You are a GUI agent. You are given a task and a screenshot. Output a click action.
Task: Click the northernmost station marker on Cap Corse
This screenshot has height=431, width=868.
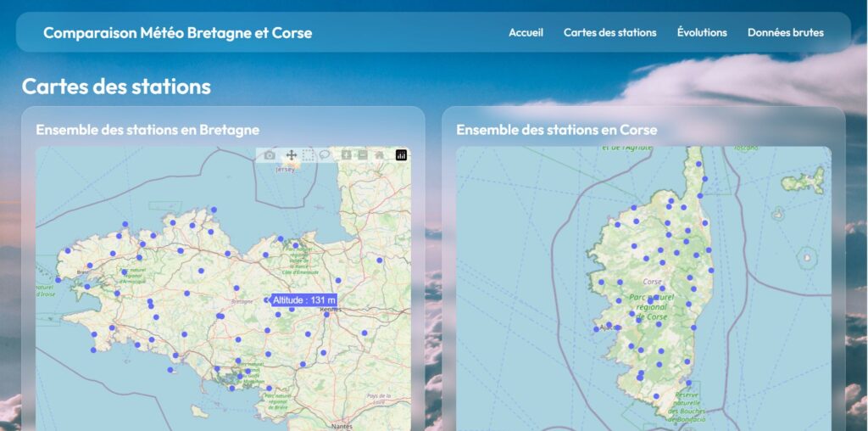tap(698, 164)
